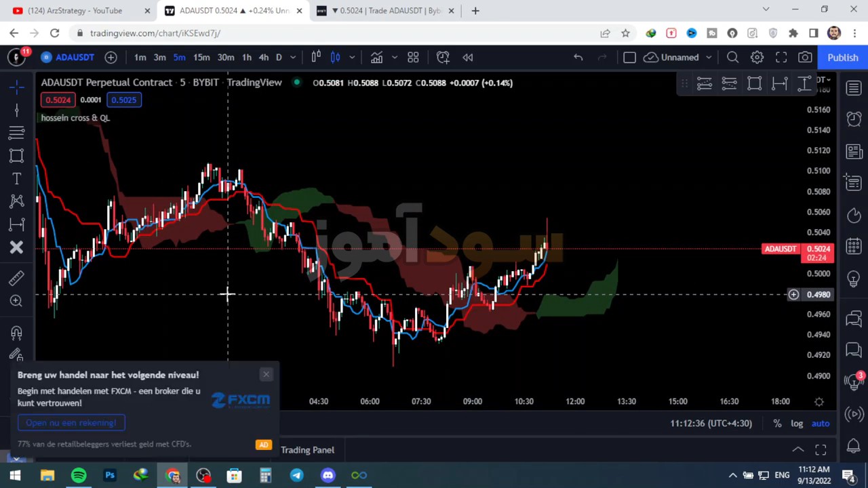Open the prediction and measurement tools
Screen dimensions: 868x488
pyautogui.click(x=17, y=224)
